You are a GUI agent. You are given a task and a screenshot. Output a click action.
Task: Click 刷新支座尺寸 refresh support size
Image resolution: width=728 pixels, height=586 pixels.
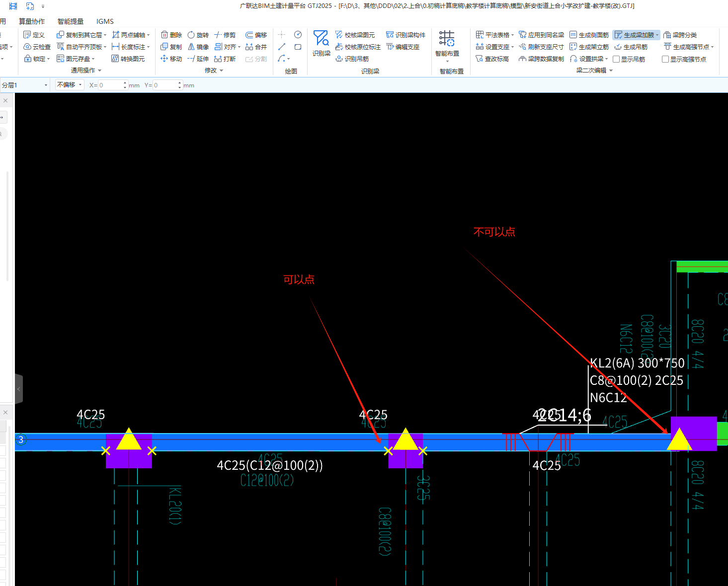pyautogui.click(x=541, y=47)
